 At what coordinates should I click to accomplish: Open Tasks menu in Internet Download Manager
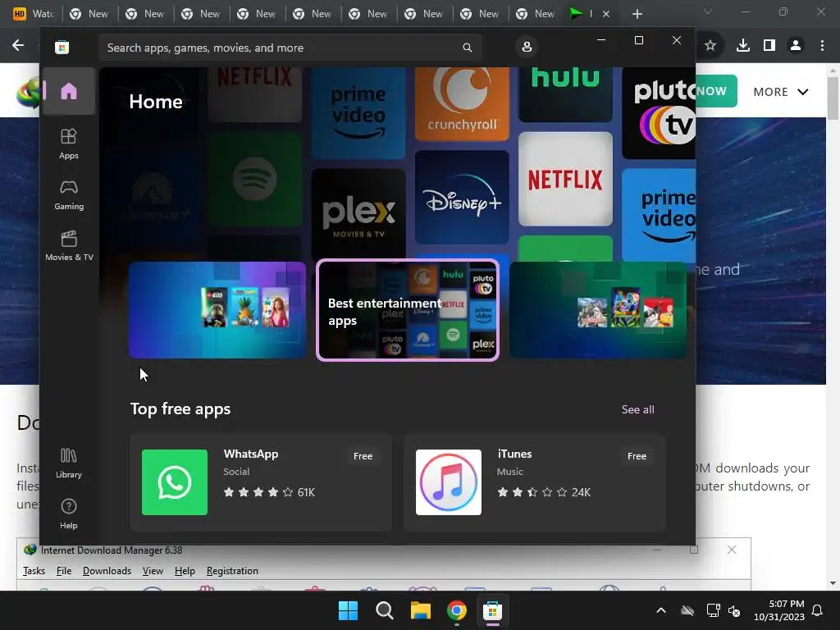click(x=34, y=571)
